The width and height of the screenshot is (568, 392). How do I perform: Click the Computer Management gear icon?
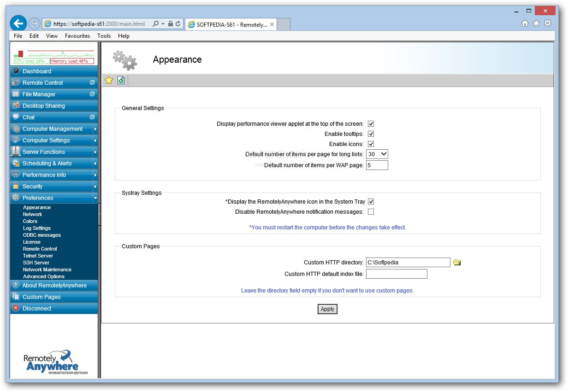(16, 129)
